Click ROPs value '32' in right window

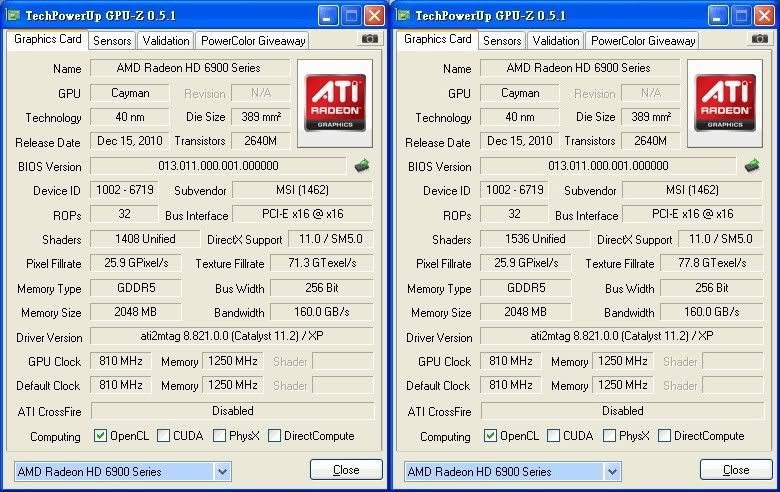click(514, 214)
